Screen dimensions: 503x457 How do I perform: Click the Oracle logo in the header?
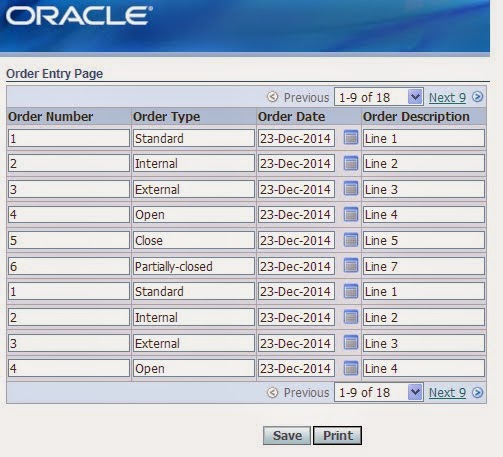(x=79, y=16)
